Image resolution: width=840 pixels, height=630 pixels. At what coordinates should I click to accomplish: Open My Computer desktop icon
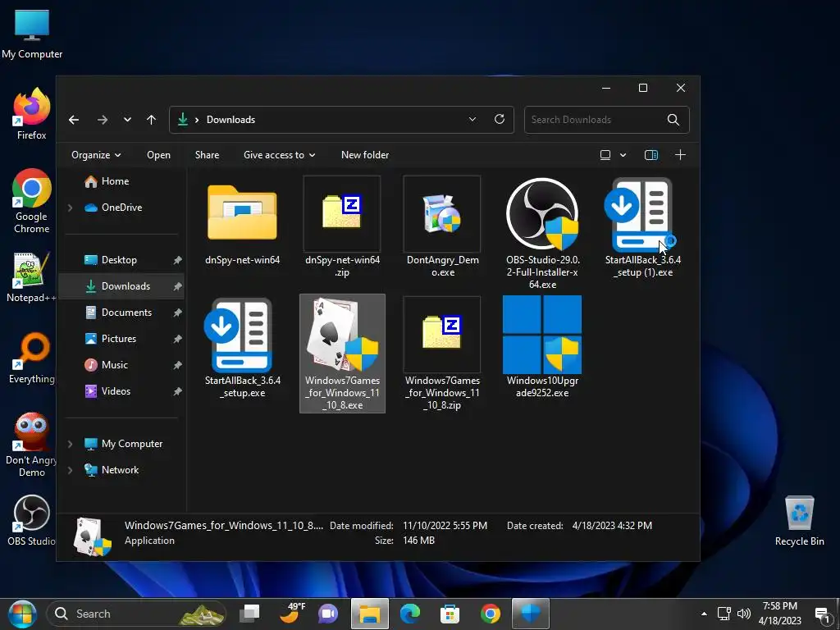pyautogui.click(x=32, y=34)
